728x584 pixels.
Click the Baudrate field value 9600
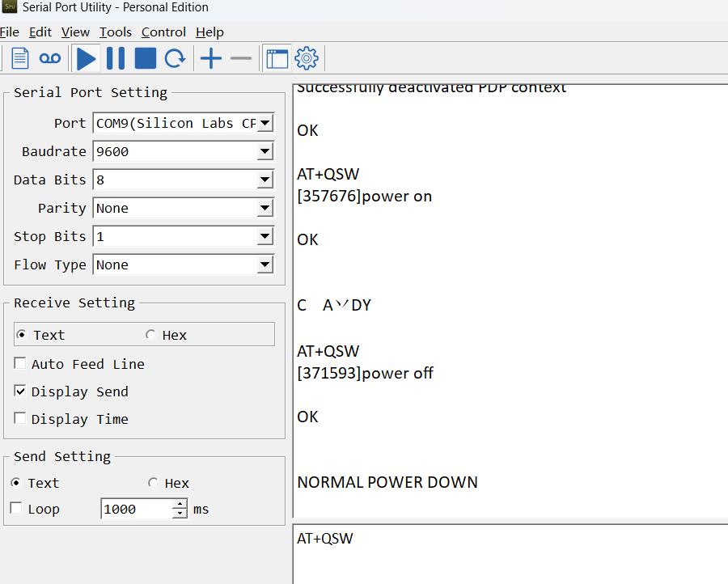click(175, 151)
